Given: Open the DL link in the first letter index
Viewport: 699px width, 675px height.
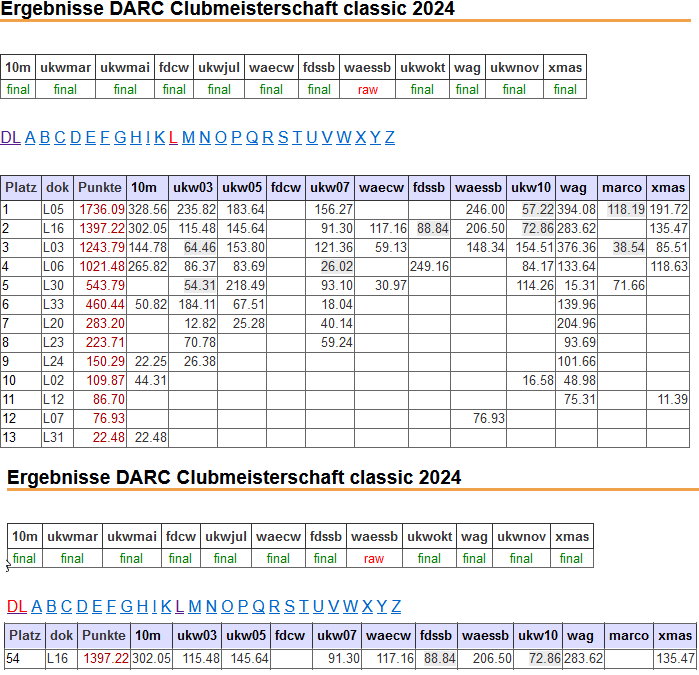Looking at the screenshot, I should (11, 137).
